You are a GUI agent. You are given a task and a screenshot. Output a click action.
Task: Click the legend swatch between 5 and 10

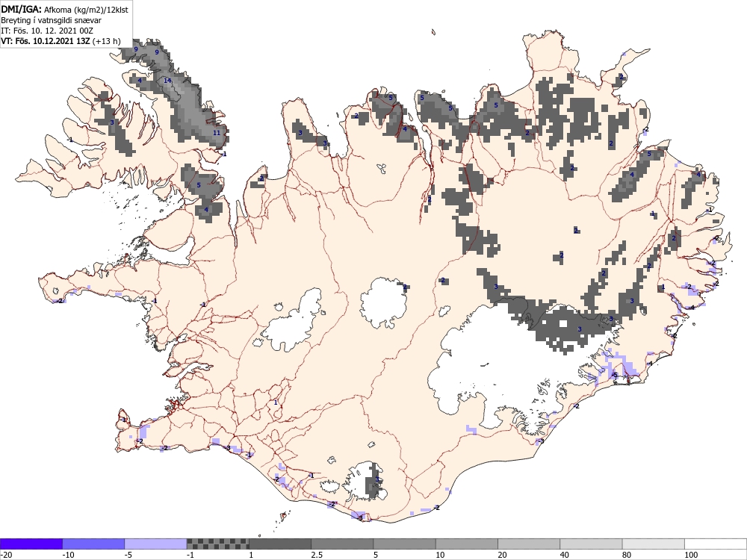coord(404,544)
